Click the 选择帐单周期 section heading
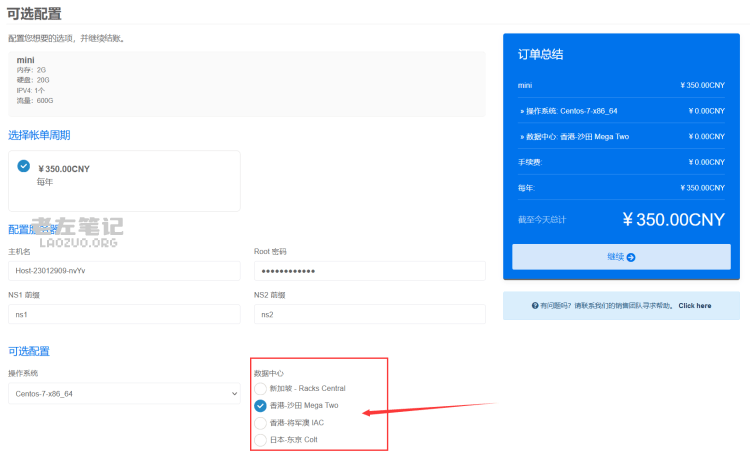 pos(39,135)
